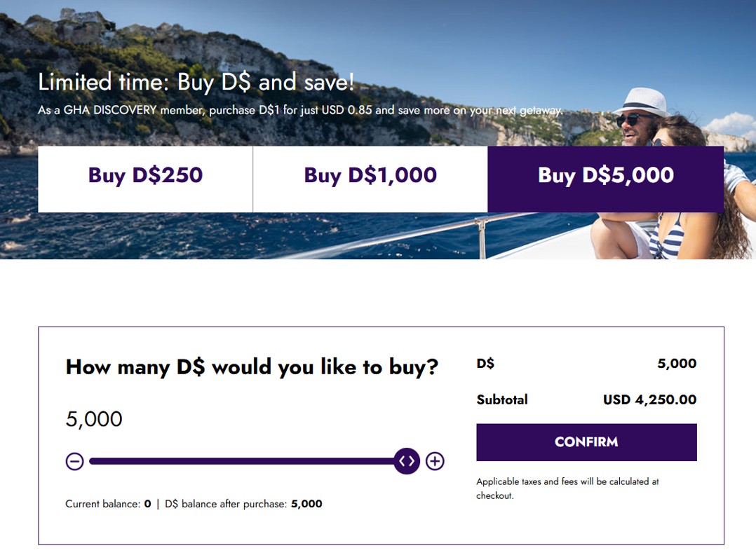Viewport: 756px width, 555px height.
Task: Select the Buy D$1,000 option
Action: click(370, 175)
